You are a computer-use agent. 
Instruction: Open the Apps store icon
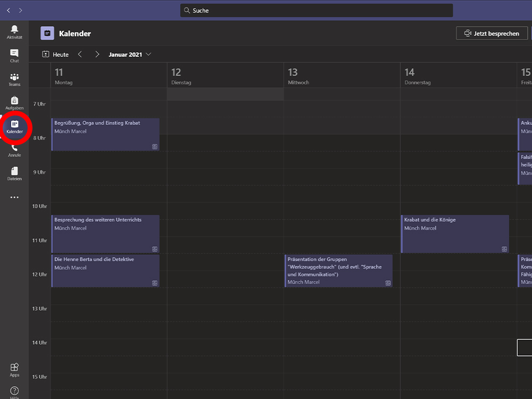point(14,369)
